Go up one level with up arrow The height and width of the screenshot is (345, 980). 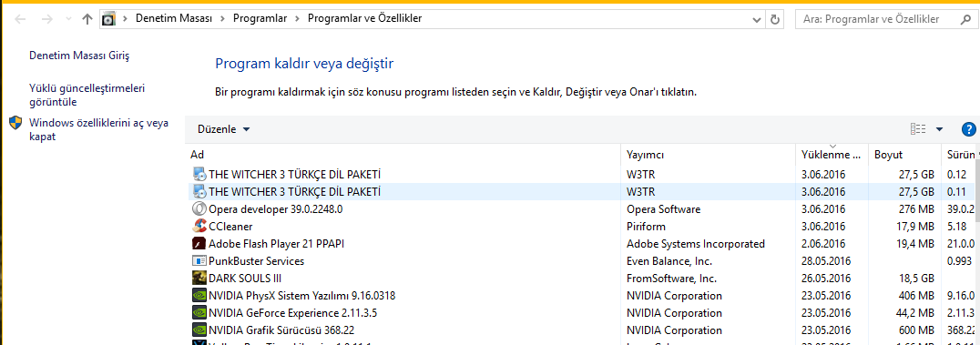(87, 19)
